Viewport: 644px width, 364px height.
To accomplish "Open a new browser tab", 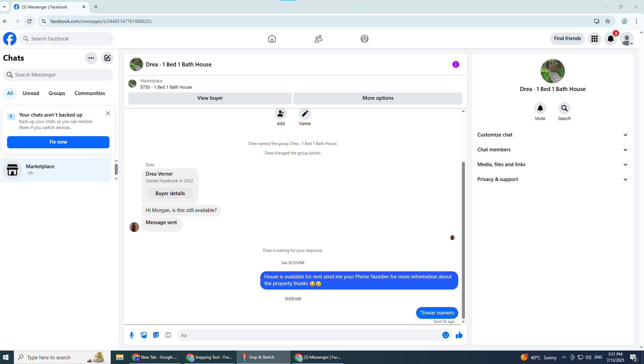I will tap(96, 7).
